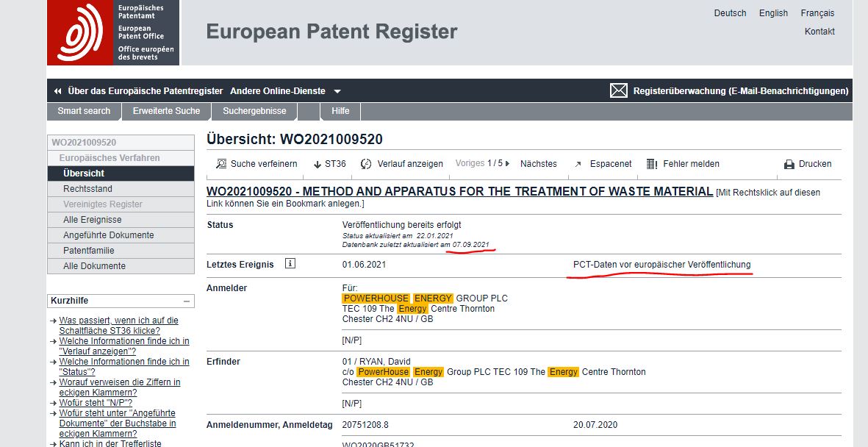The width and height of the screenshot is (868, 447).
Task: Go to Nächstes search result
Action: (538, 164)
